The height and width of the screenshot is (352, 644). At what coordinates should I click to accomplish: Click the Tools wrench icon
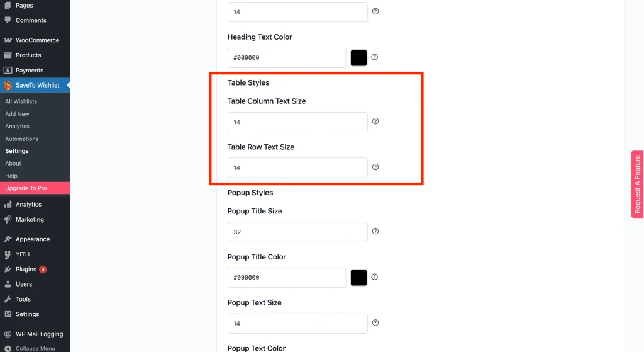coord(8,299)
